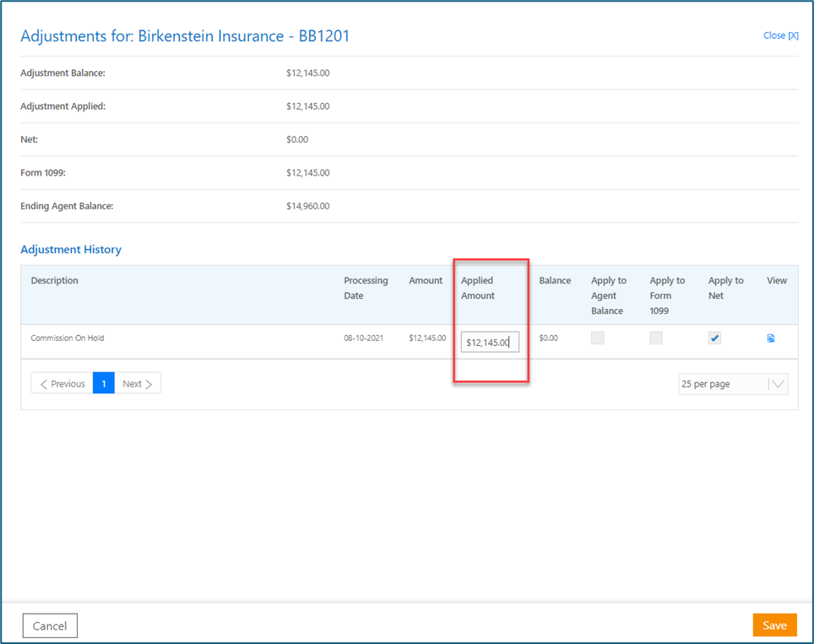Click the Processing Date column header
This screenshot has height=644, width=814.
point(366,288)
